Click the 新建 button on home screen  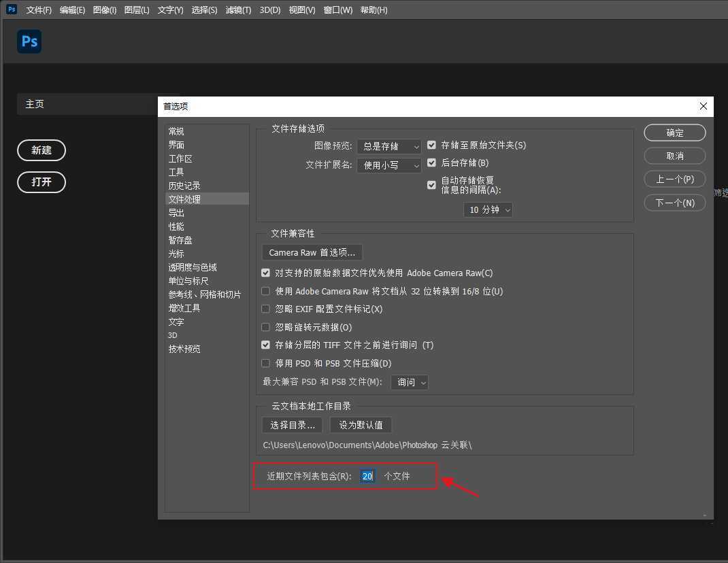42,150
